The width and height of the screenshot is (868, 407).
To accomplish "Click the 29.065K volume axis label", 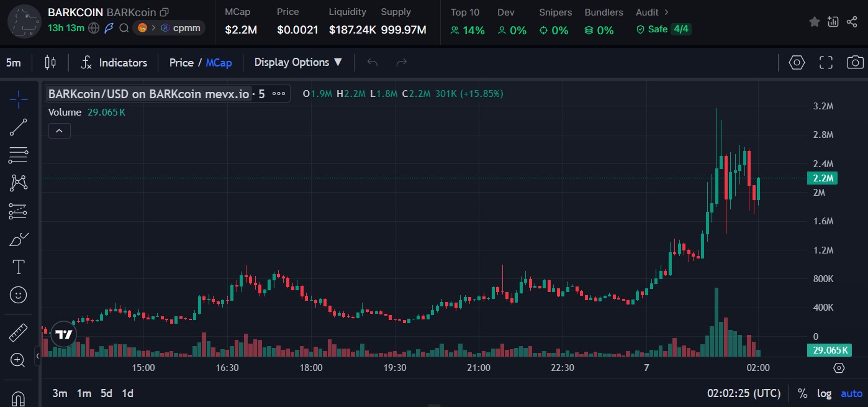I will coord(828,350).
